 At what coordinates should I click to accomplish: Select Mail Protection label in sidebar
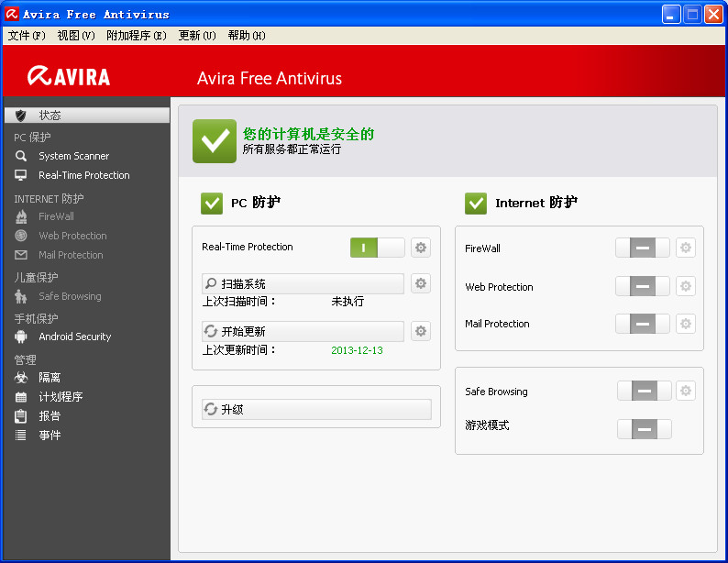(x=71, y=255)
